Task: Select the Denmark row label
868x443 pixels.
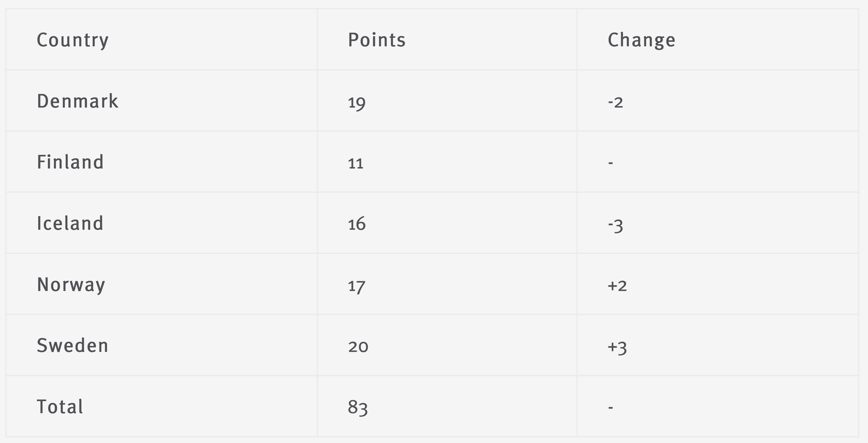Action: (x=77, y=101)
